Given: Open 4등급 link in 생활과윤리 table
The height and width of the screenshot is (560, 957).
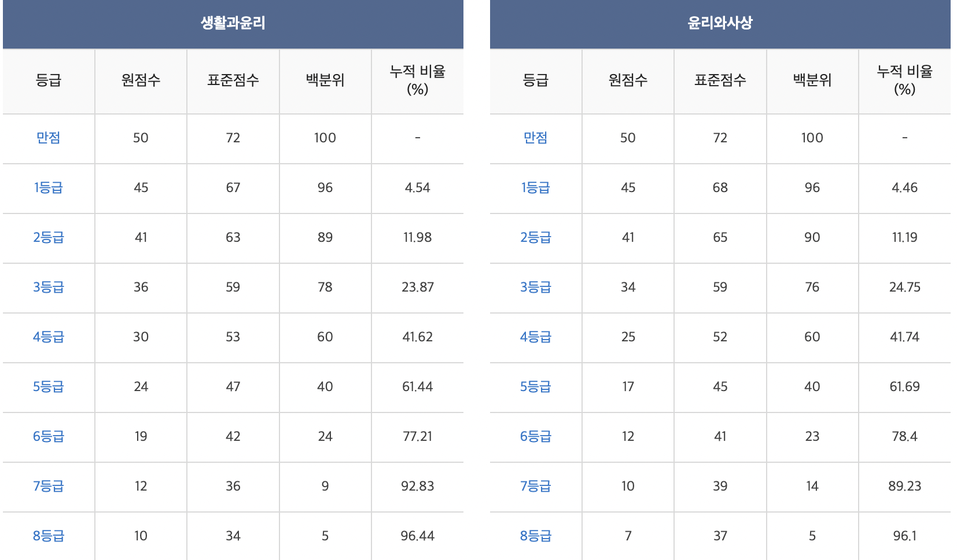Looking at the screenshot, I should coord(49,337).
